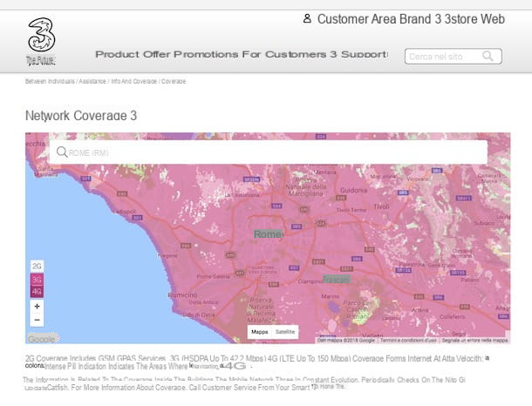Open the Brand 3 link

click(420, 19)
